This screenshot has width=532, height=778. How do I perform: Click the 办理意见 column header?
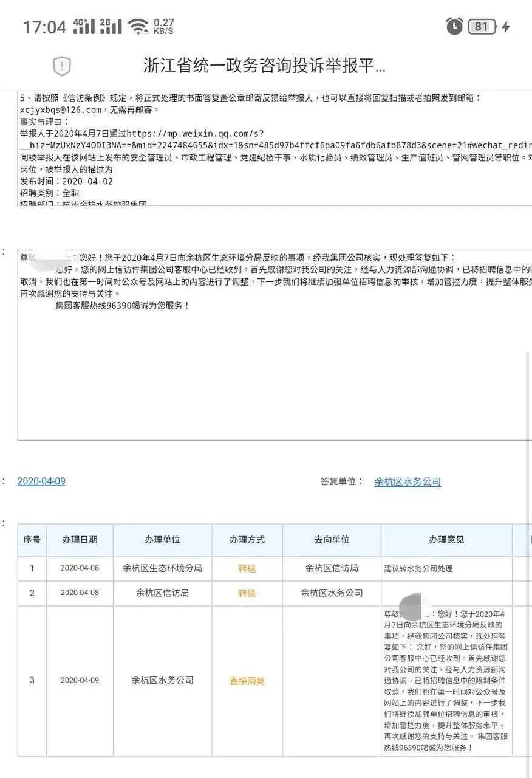[447, 540]
